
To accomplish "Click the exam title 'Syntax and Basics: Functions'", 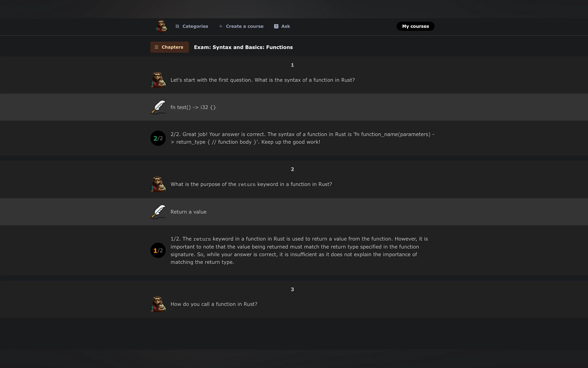I will pos(243,47).
